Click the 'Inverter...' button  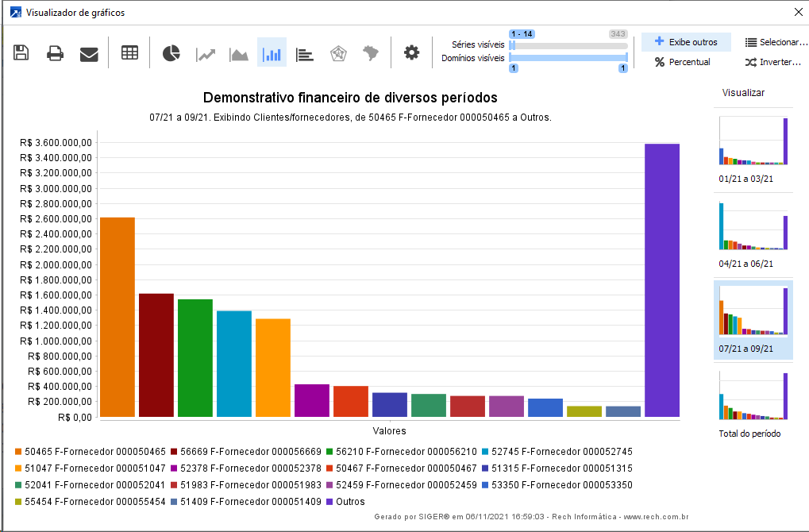click(773, 62)
